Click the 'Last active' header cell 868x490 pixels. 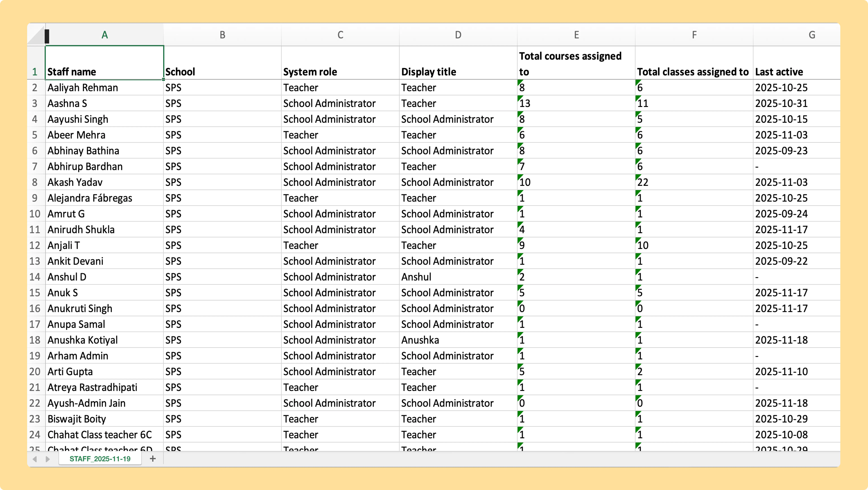797,63
